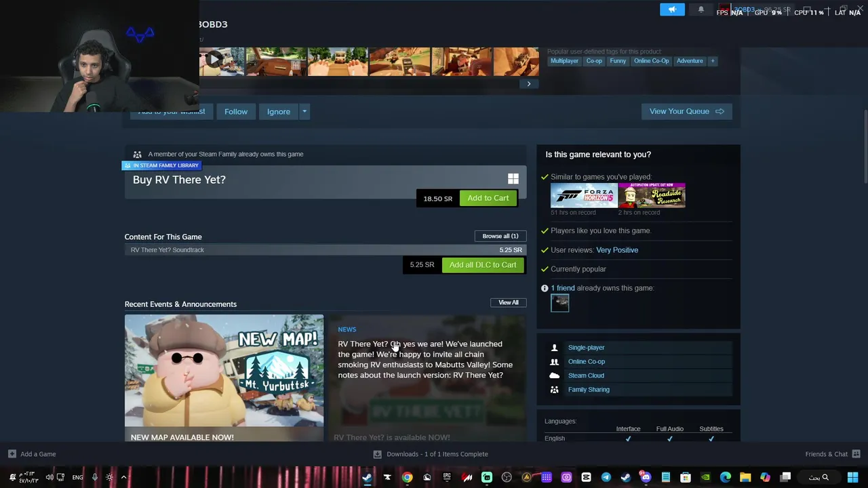The width and height of the screenshot is (868, 488).
Task: Open Roadside Research similar game capsule
Action: click(x=652, y=195)
